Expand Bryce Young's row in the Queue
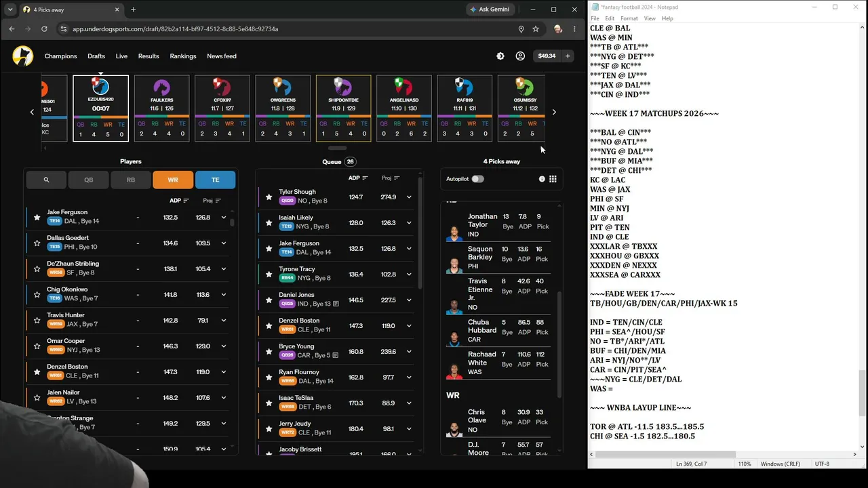 pyautogui.click(x=409, y=352)
